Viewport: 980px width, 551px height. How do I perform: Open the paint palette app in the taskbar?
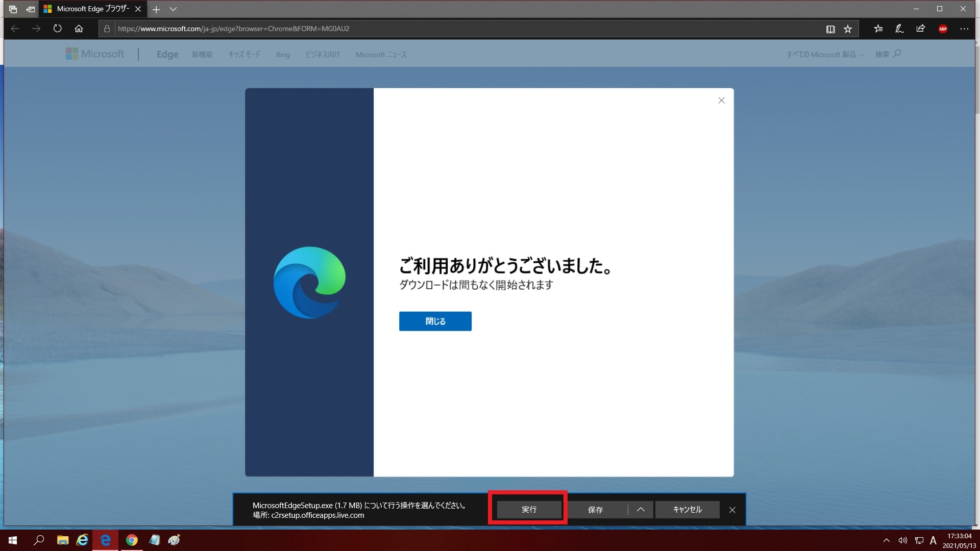(174, 540)
